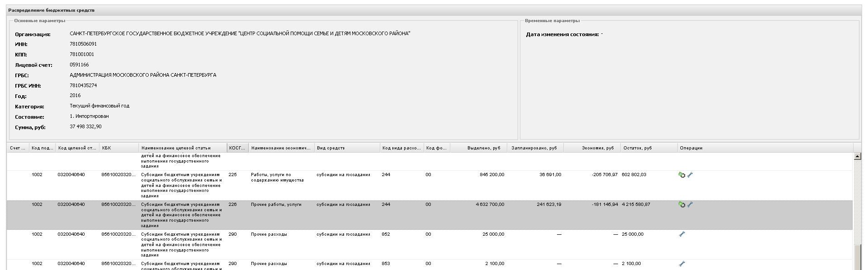
Task: Select the savings value -181 145,94
Action: 604,205
